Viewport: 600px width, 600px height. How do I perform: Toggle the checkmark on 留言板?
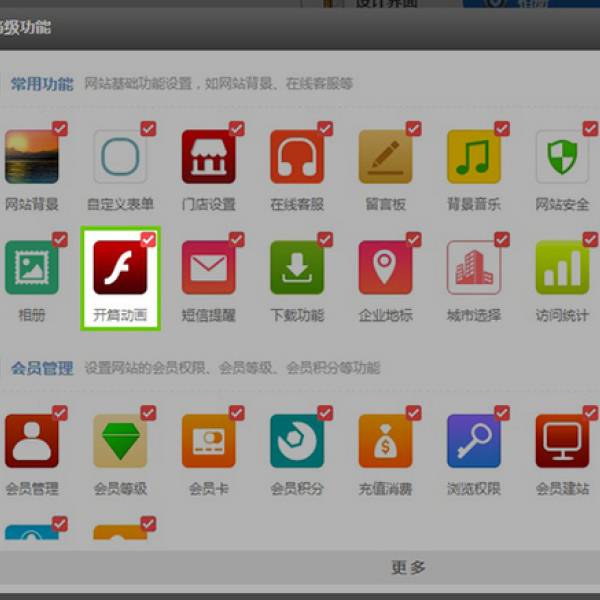click(x=414, y=129)
